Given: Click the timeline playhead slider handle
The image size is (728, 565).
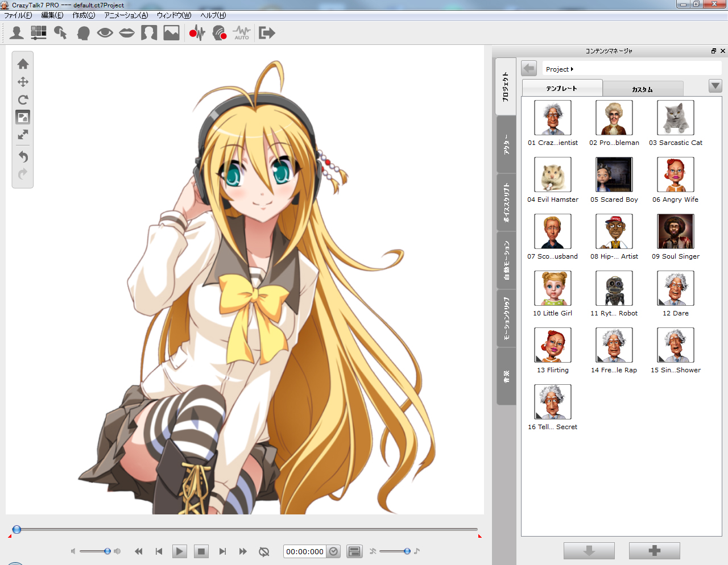Looking at the screenshot, I should (x=17, y=530).
